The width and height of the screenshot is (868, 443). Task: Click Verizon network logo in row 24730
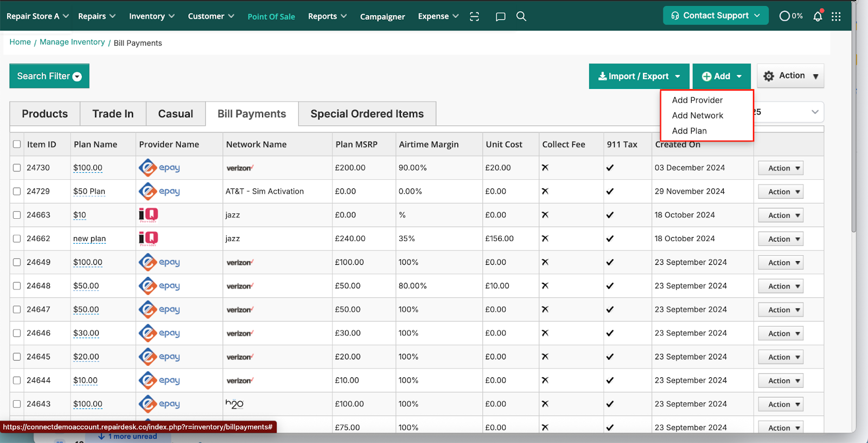[x=240, y=168]
